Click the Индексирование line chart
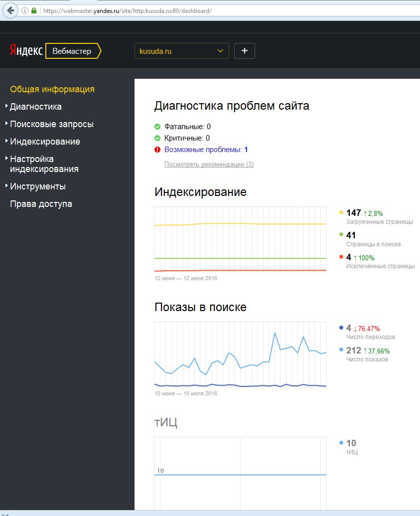 [241, 239]
